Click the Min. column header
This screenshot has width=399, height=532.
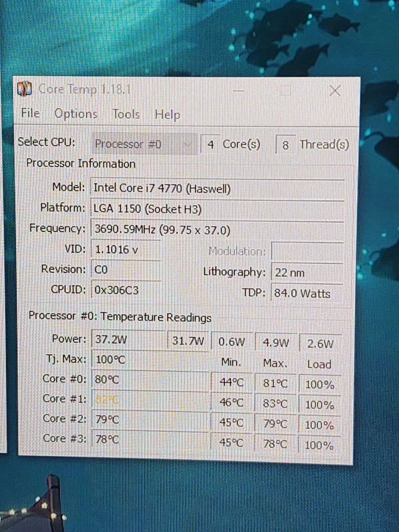click(231, 362)
